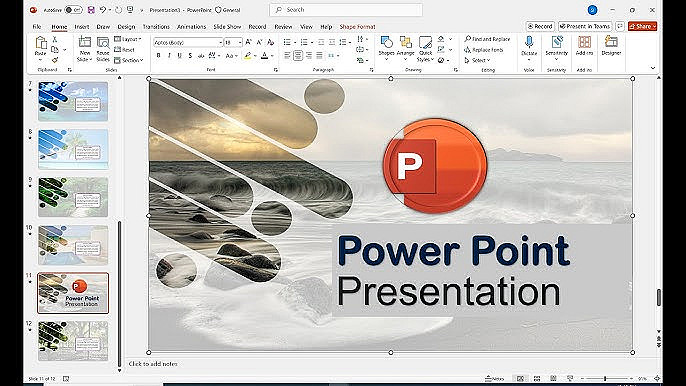
Task: Click the Paste clipboard icon
Action: point(41,43)
